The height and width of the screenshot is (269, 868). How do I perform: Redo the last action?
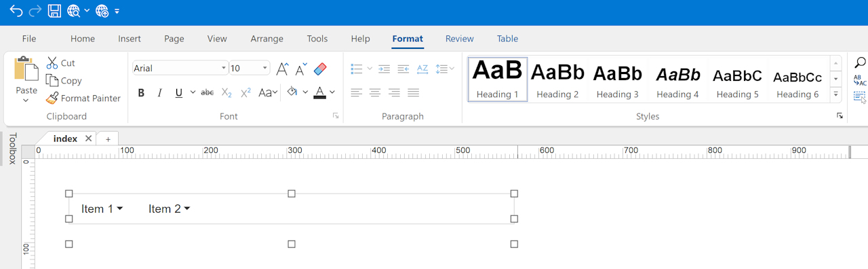tap(35, 11)
